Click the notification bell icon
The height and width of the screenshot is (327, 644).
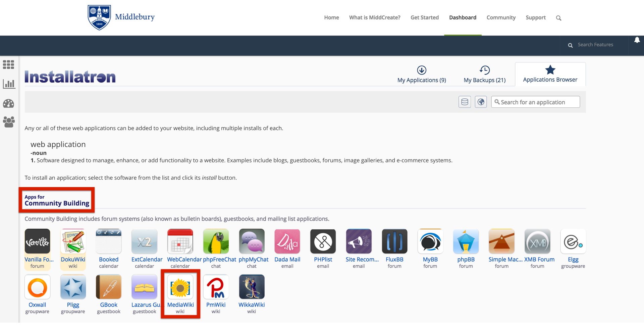pyautogui.click(x=637, y=40)
